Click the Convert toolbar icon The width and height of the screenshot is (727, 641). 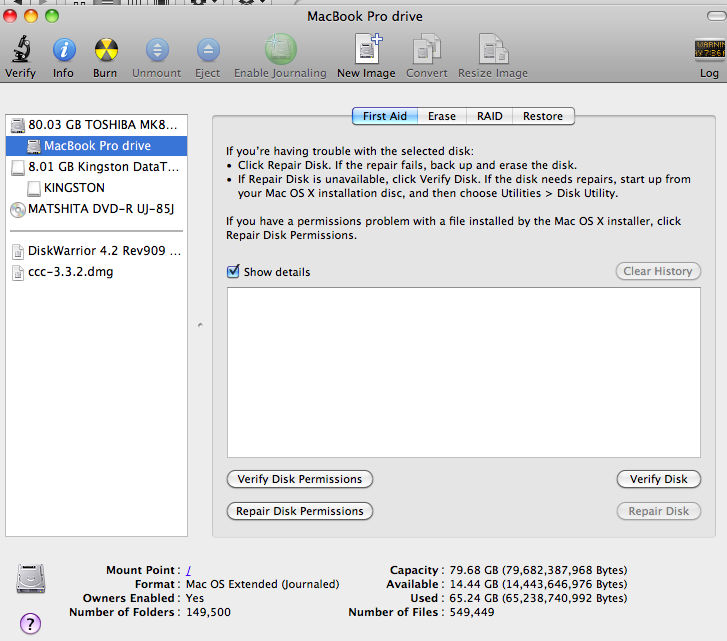[x=427, y=48]
